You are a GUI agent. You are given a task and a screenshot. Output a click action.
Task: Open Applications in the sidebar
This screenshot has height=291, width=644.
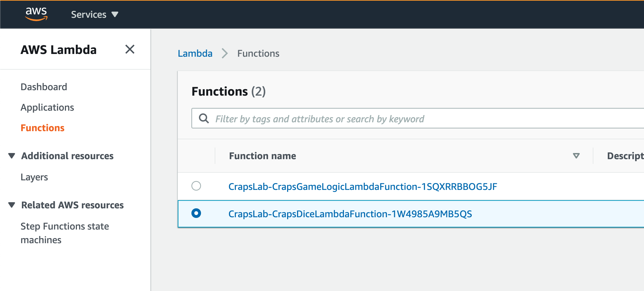tap(47, 107)
